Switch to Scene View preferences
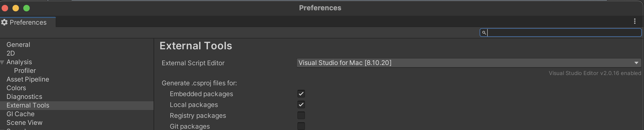 coord(24,123)
